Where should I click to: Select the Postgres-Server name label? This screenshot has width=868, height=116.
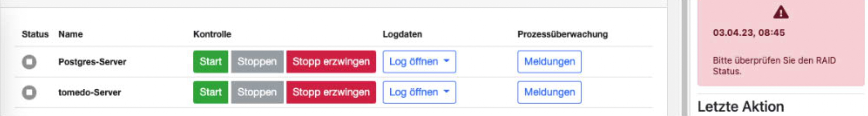pyautogui.click(x=92, y=62)
